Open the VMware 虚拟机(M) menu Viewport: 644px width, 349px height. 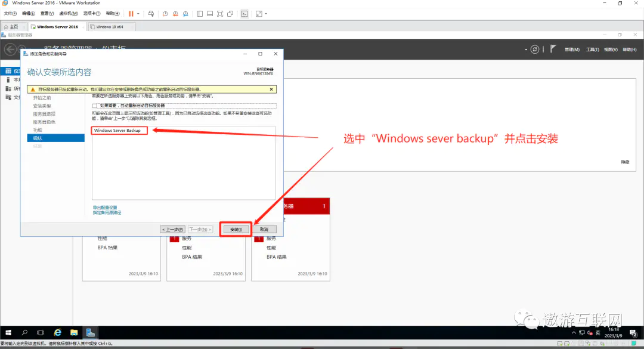pos(69,14)
